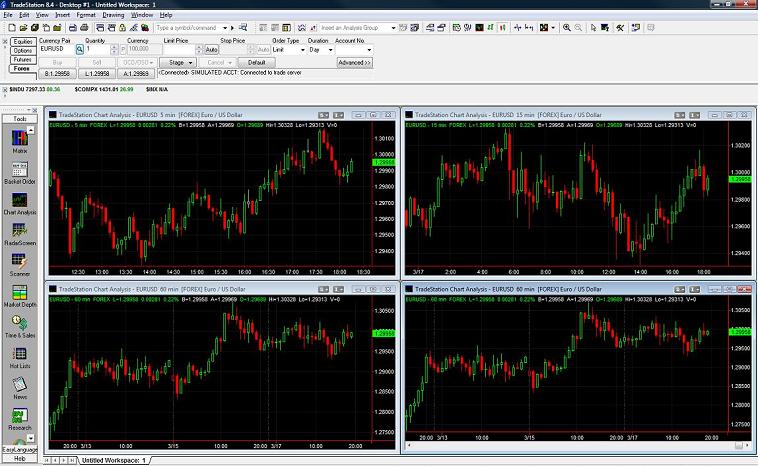This screenshot has height=466, width=758.
Task: Open the Scanner tool
Action: tap(20, 265)
